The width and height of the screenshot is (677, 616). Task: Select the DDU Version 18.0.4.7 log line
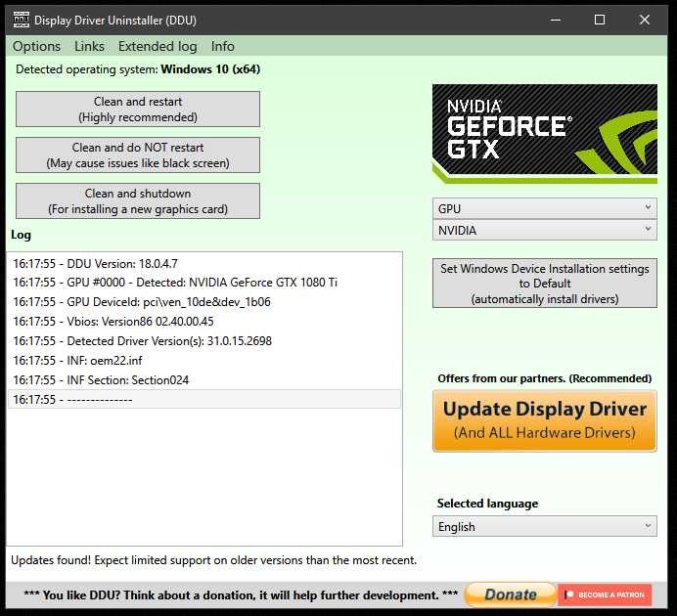coord(204,263)
